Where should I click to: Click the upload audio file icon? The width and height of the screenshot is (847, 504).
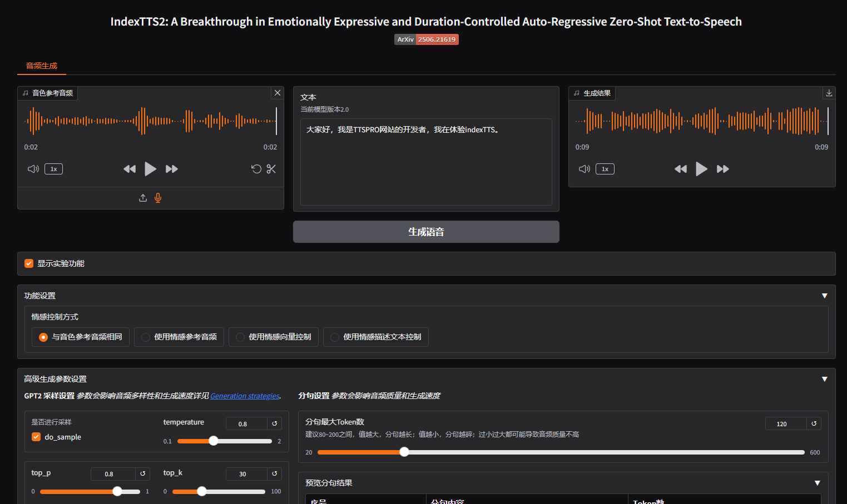[x=143, y=198]
